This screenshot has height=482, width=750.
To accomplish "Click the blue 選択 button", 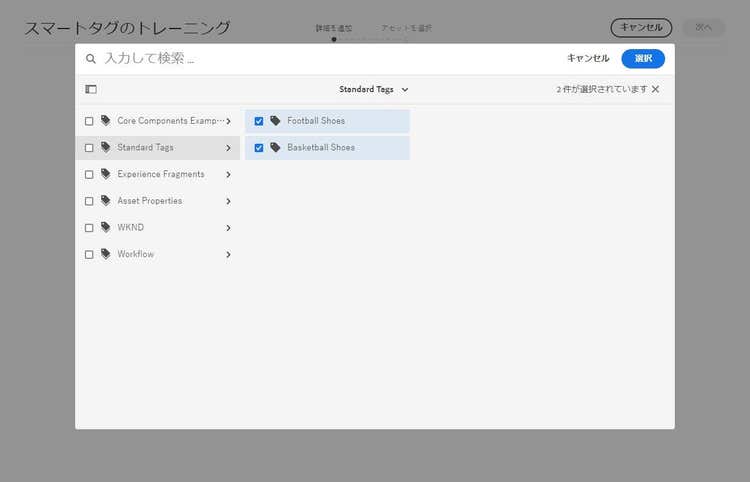I will pos(642,59).
